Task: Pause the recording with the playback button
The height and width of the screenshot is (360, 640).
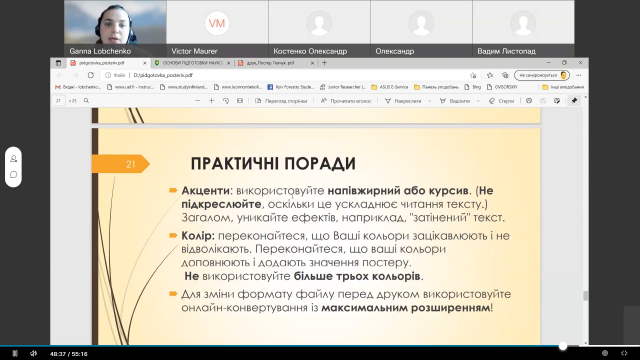Action: tap(15, 353)
